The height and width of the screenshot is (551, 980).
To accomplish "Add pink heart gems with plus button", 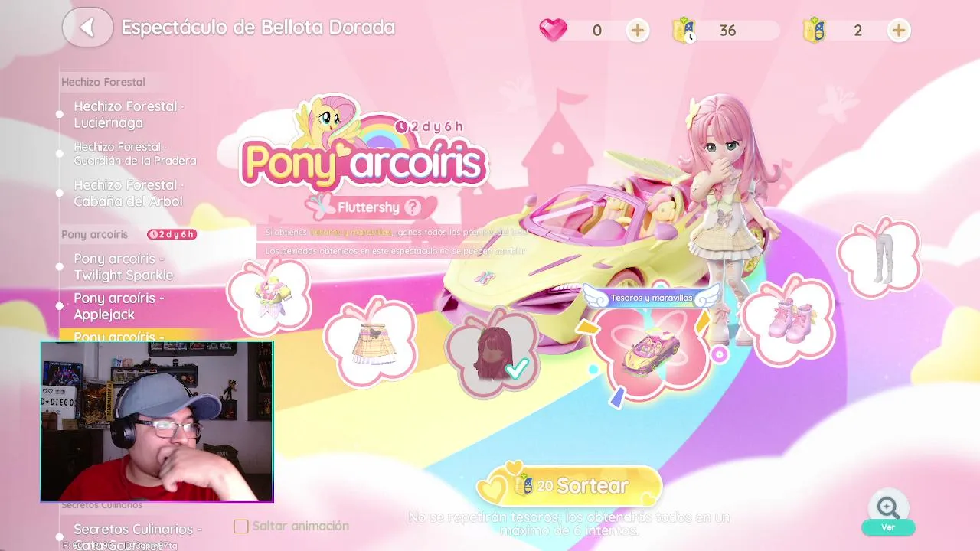I will pyautogui.click(x=637, y=31).
